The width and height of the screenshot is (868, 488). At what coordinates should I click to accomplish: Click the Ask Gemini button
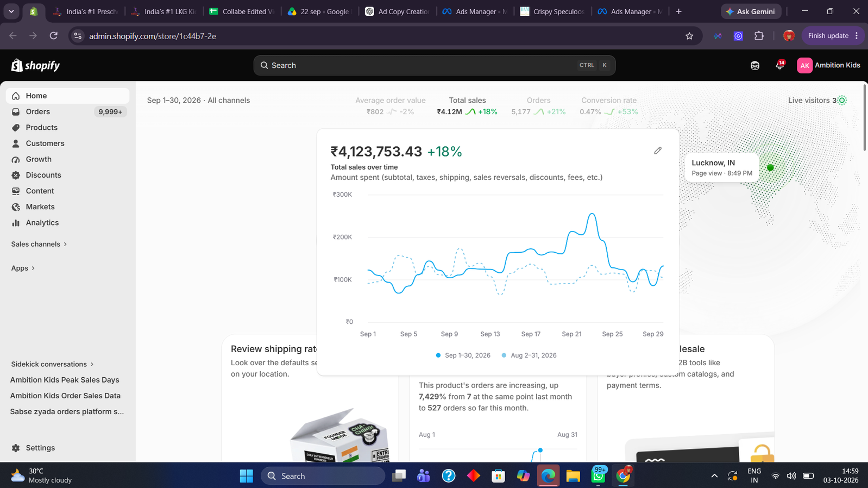[751, 11]
